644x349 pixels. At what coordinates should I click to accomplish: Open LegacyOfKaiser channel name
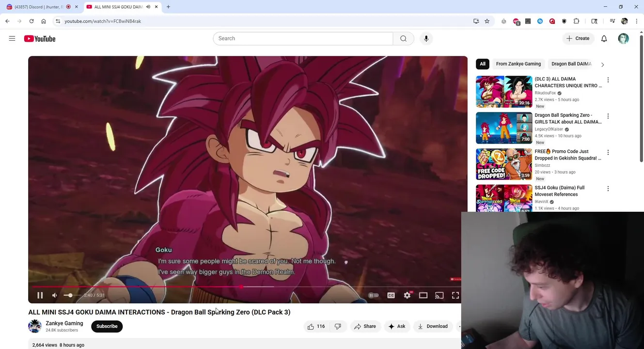pyautogui.click(x=549, y=129)
